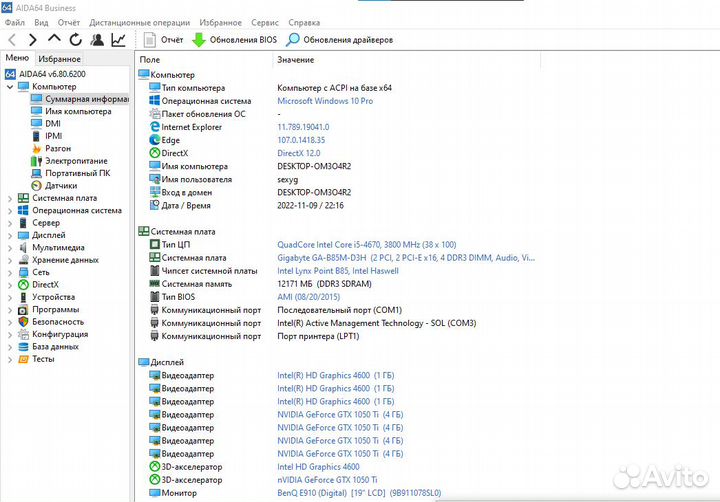Click the Значение column header
Viewport: 720px width, 502px height.
[x=295, y=60]
